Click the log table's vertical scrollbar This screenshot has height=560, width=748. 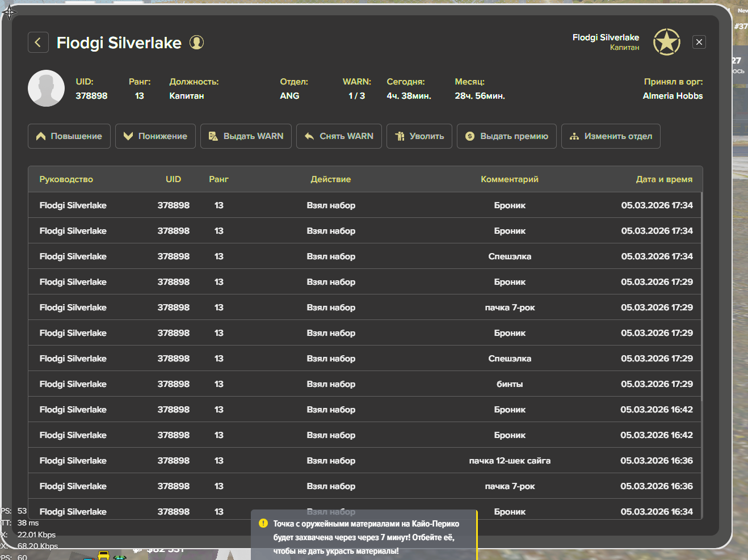[701, 295]
